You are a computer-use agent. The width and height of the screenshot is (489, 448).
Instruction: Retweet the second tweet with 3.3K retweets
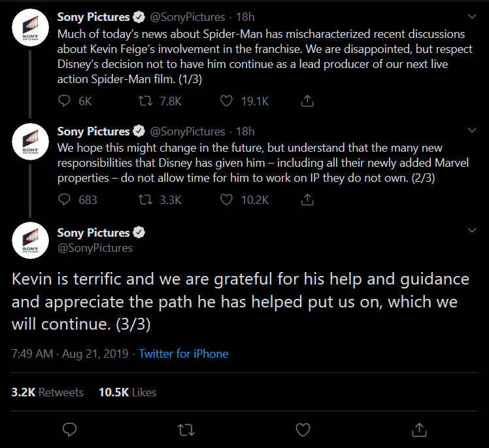[x=145, y=199]
